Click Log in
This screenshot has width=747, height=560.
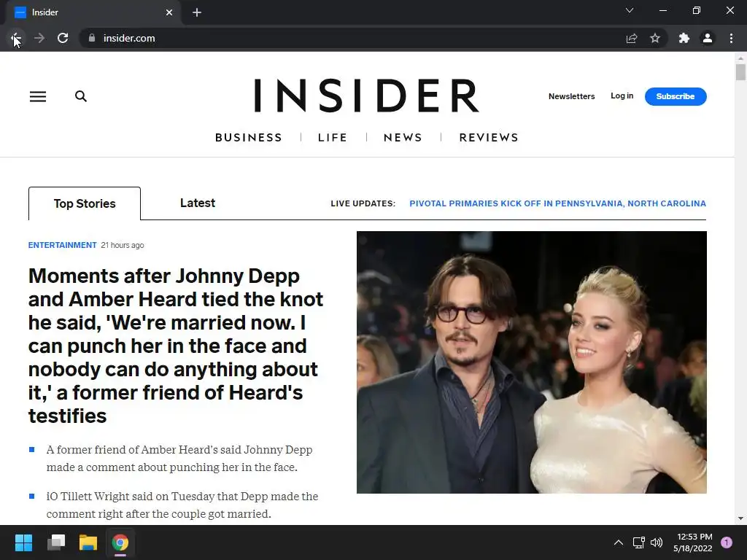(x=622, y=96)
